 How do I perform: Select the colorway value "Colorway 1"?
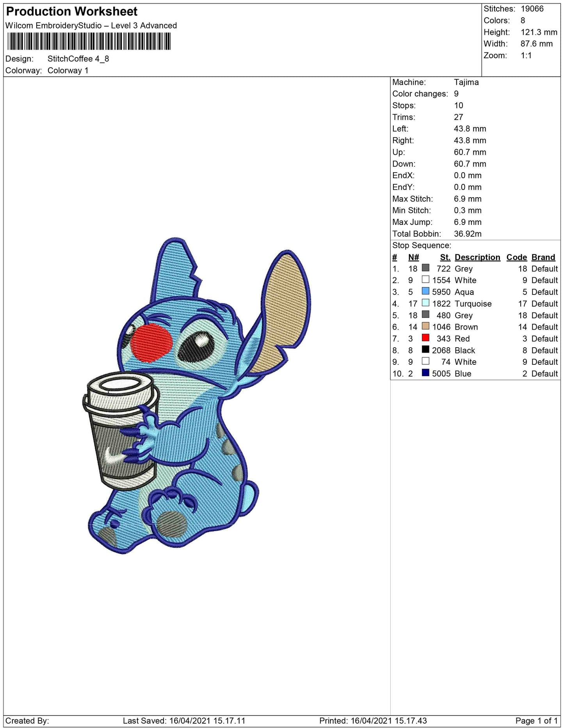pos(68,71)
